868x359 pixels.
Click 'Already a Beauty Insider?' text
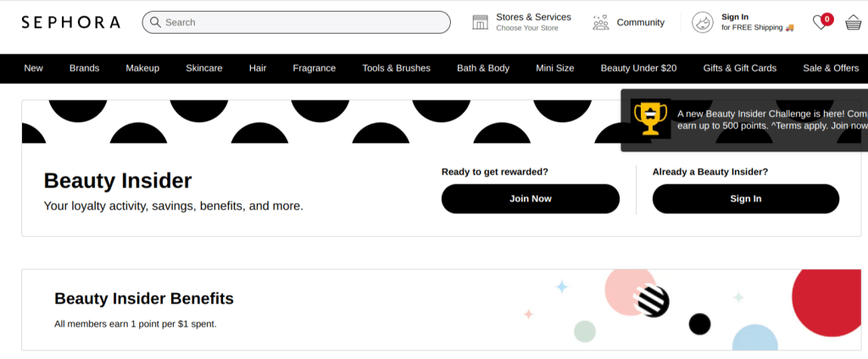710,172
